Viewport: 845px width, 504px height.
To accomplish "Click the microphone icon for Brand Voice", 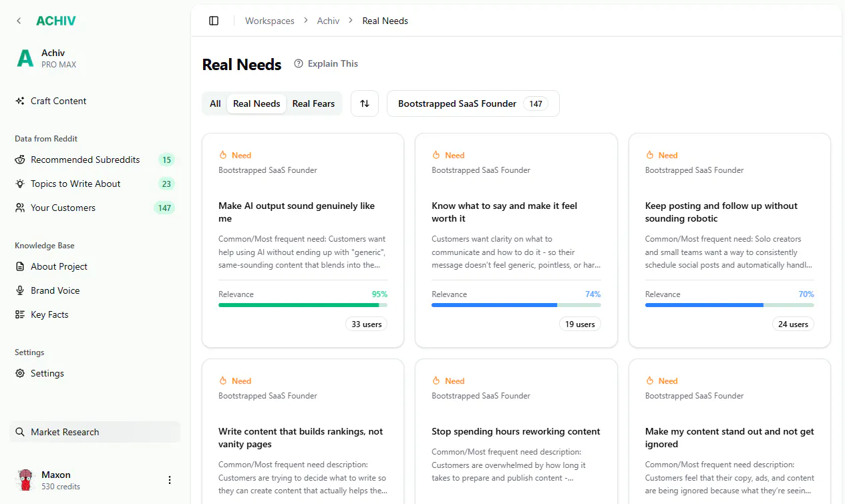I will pos(20,290).
